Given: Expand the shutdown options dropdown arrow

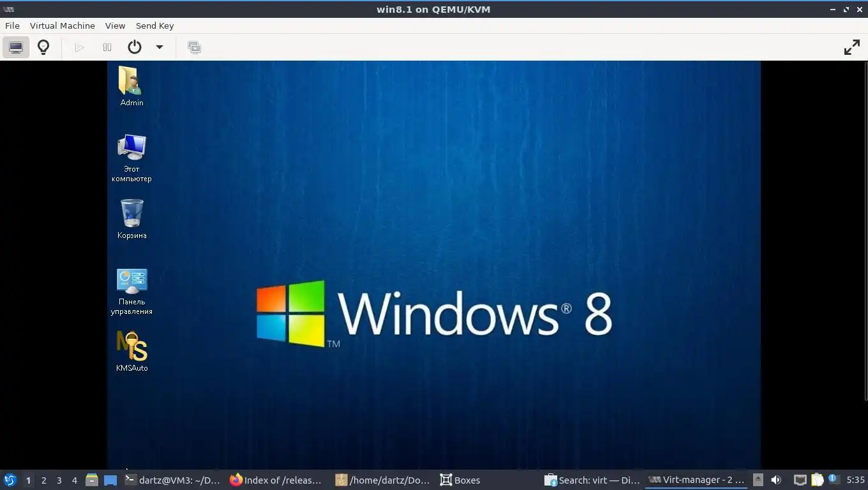Looking at the screenshot, I should [160, 47].
